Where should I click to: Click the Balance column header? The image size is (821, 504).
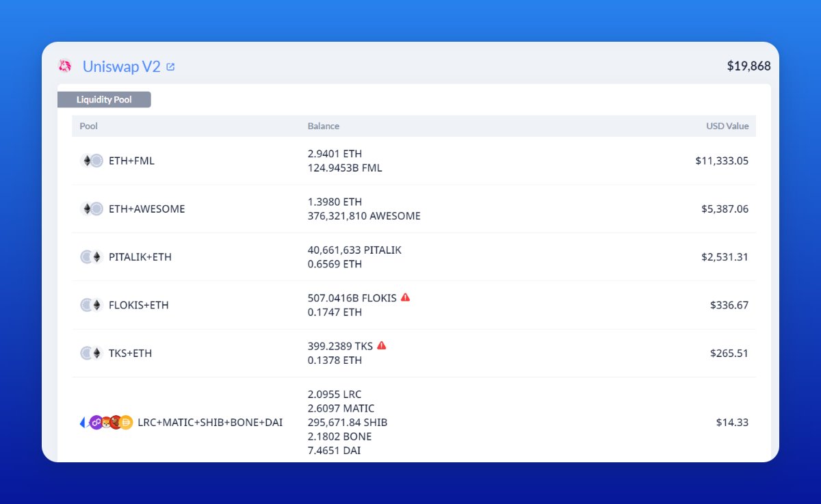tap(324, 126)
